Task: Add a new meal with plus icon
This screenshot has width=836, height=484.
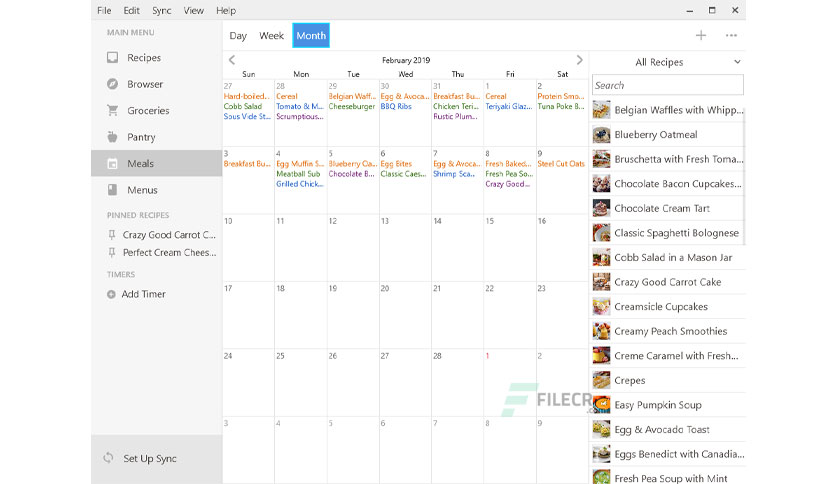Action: tap(701, 35)
